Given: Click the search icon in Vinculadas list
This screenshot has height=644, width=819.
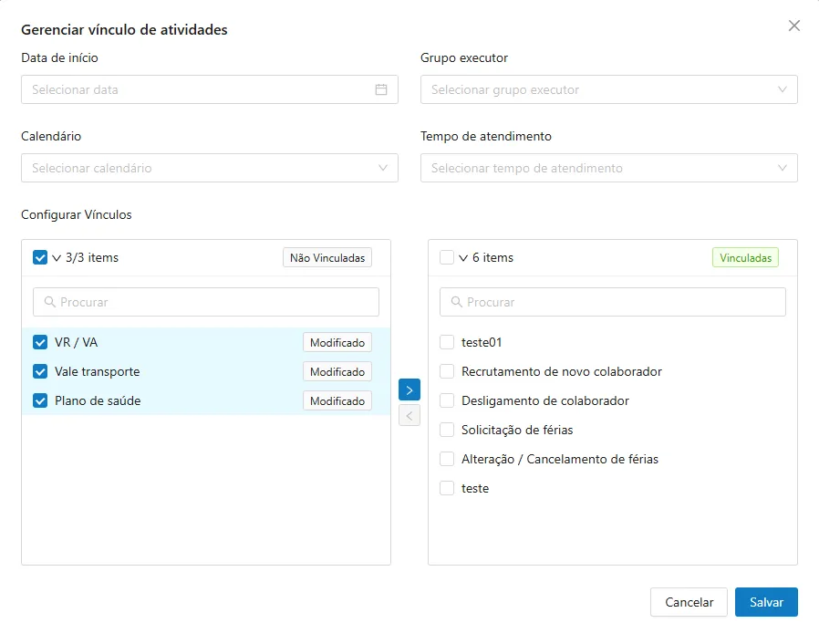Looking at the screenshot, I should 457,302.
